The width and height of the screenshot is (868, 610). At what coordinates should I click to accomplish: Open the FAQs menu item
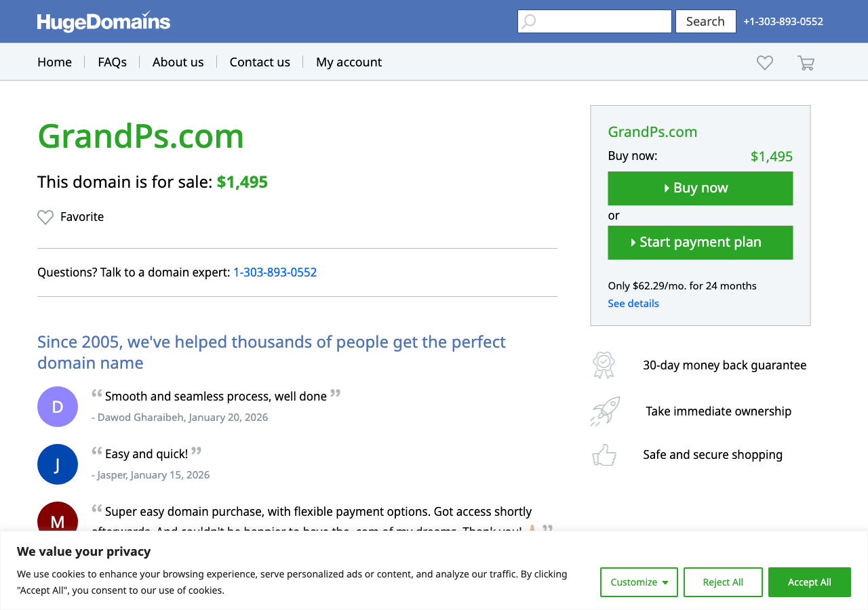[112, 62]
